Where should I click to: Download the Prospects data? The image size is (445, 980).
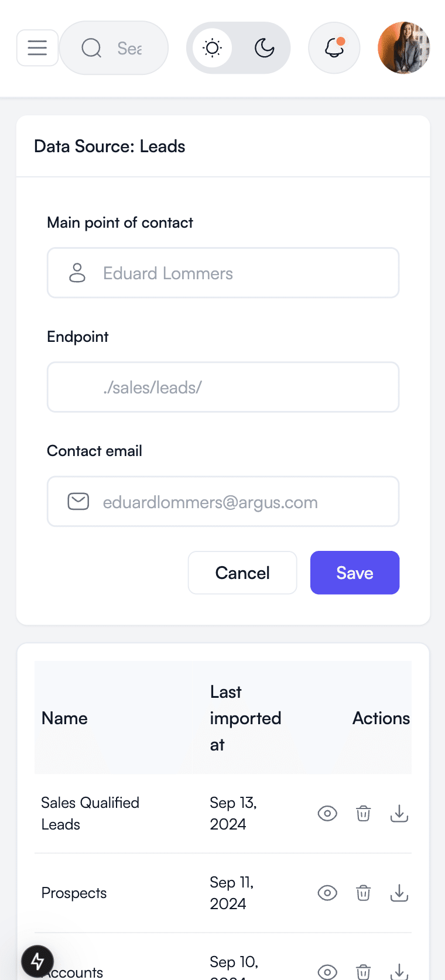pyautogui.click(x=399, y=893)
